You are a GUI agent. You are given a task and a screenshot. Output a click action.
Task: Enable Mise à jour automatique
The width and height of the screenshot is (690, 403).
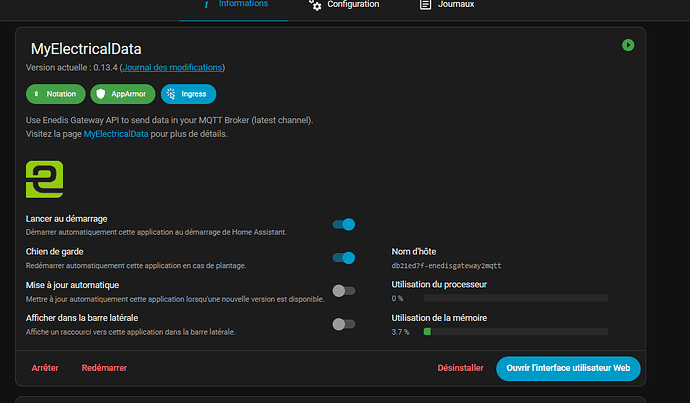344,291
